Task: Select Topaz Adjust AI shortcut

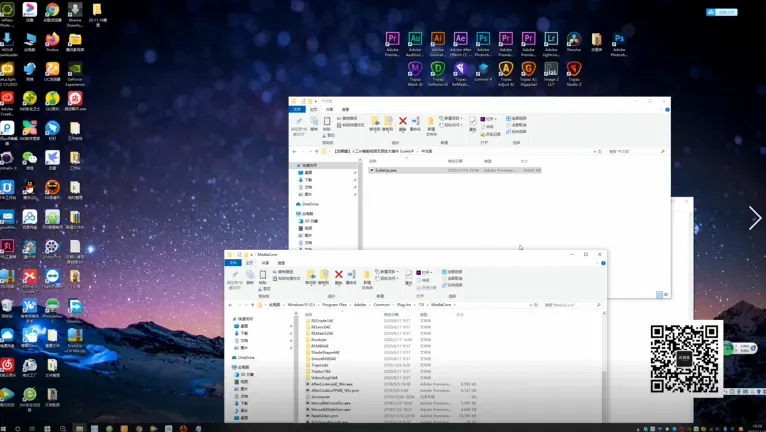Action: click(x=506, y=73)
